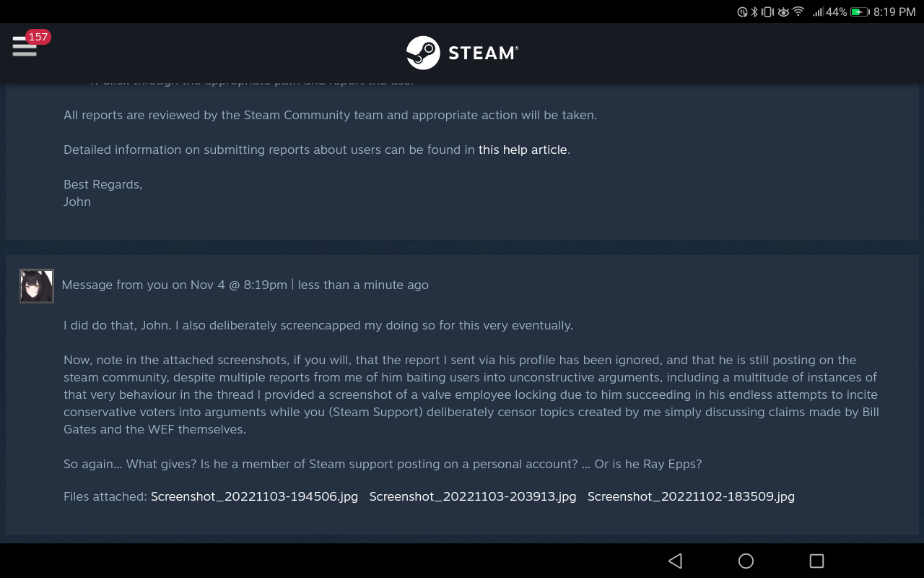
Task: Tap the battery icon in status bar
Action: point(859,12)
